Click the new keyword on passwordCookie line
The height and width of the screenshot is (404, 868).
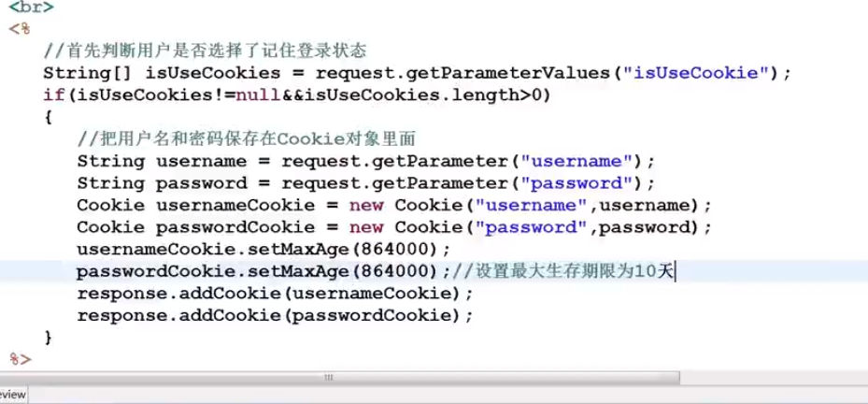366,228
